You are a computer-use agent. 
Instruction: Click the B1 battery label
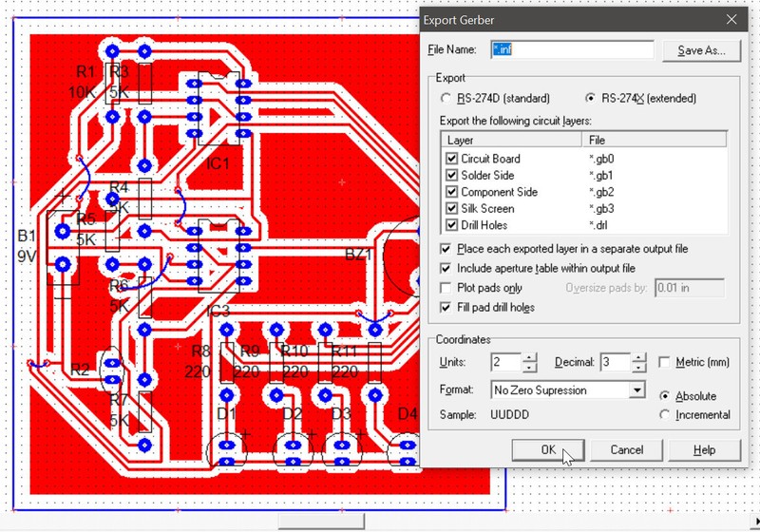coord(27,237)
